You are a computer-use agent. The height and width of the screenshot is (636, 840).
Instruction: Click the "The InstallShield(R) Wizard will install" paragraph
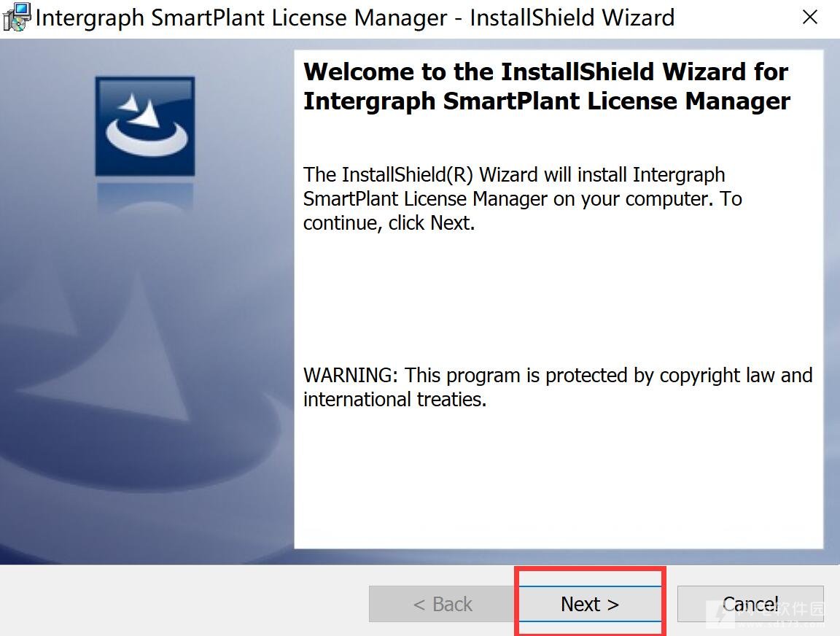(x=522, y=198)
